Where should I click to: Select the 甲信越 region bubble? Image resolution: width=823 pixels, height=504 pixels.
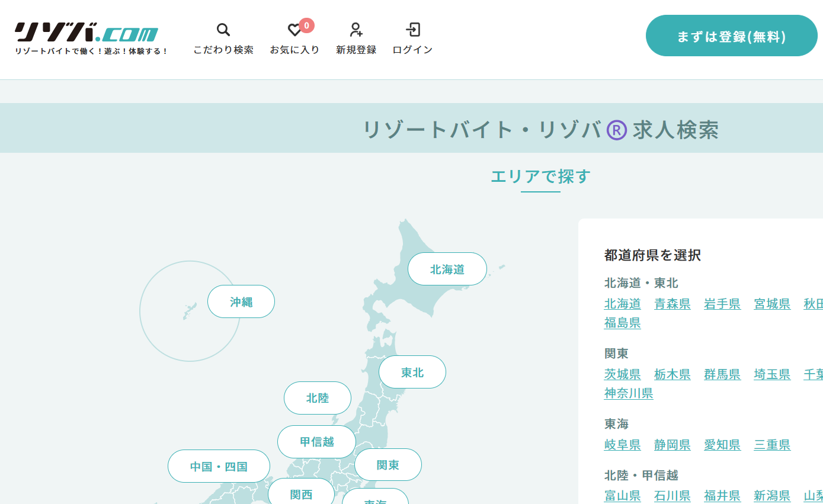(316, 442)
